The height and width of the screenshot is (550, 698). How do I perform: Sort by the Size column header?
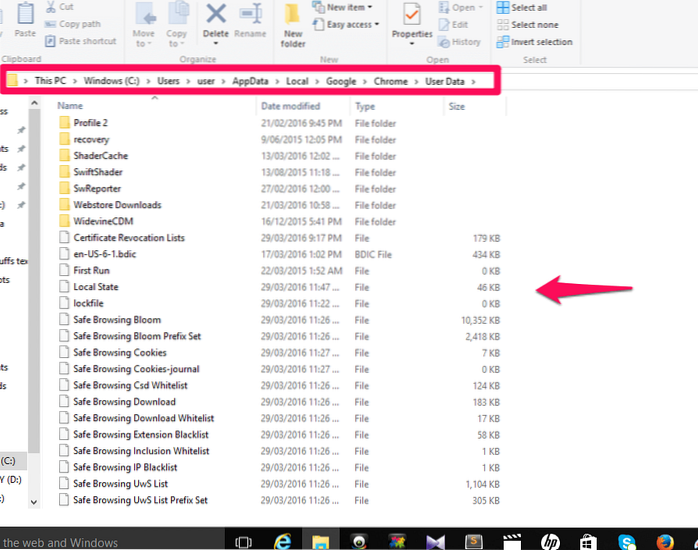pyautogui.click(x=457, y=106)
